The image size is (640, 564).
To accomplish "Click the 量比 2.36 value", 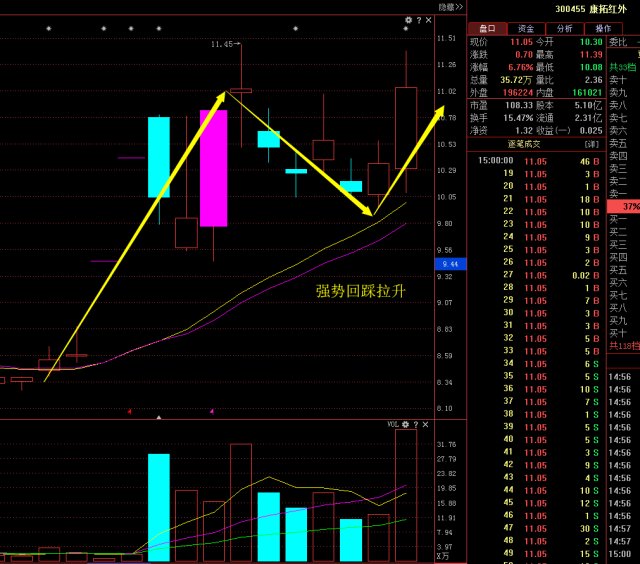I will [593, 80].
